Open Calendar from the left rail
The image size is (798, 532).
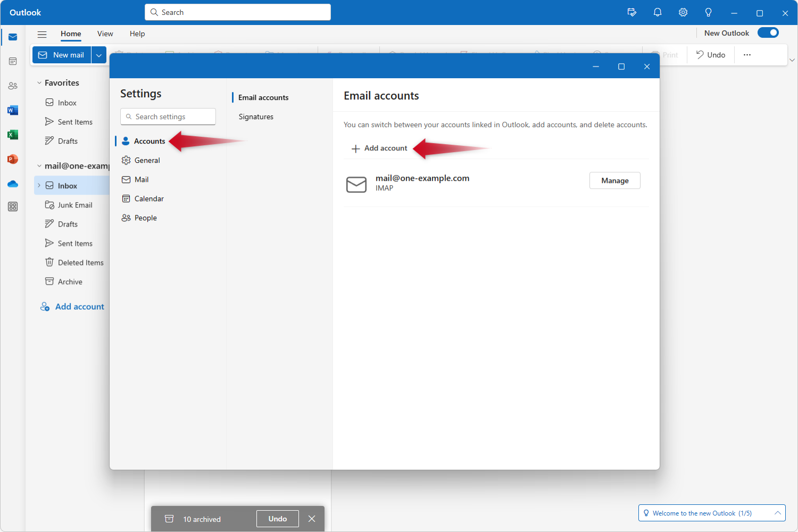pos(13,61)
